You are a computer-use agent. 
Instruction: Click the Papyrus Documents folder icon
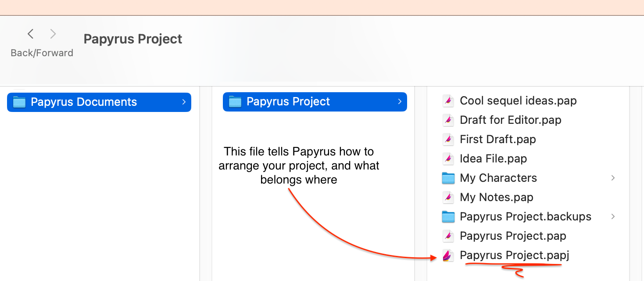pos(19,102)
